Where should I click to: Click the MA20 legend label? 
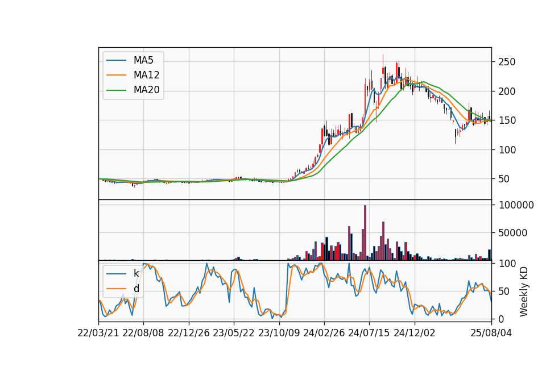[146, 90]
